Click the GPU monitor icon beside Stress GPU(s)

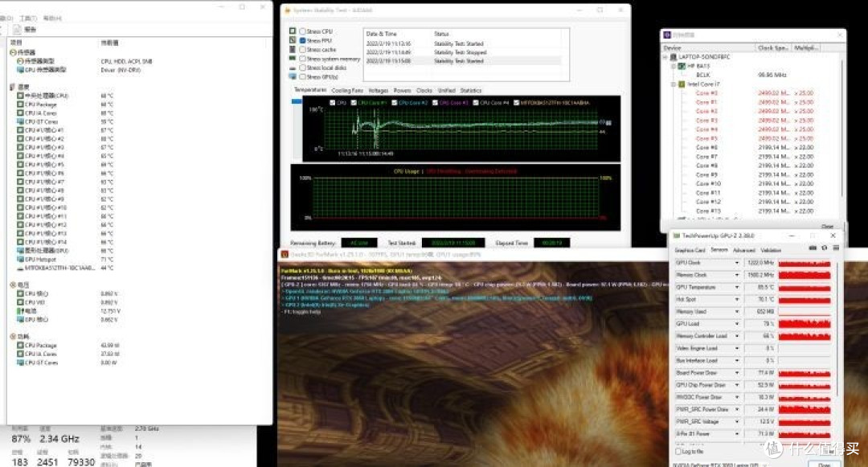click(293, 76)
